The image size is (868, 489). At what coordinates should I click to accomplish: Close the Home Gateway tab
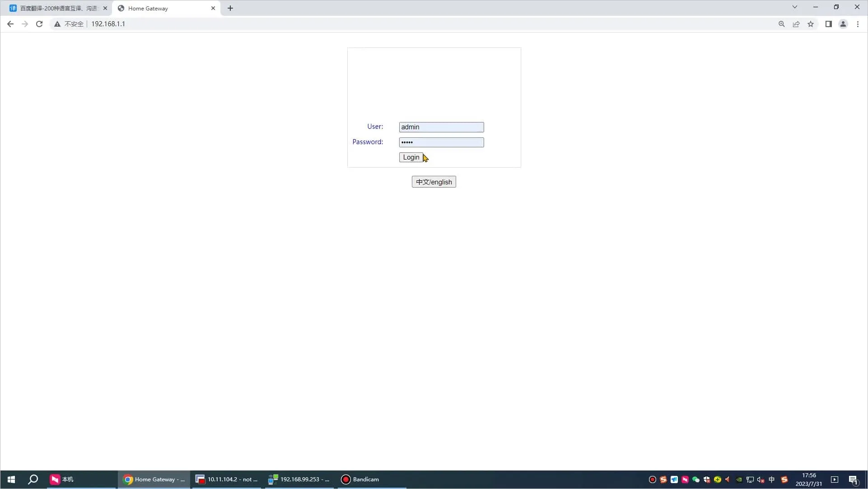click(213, 8)
